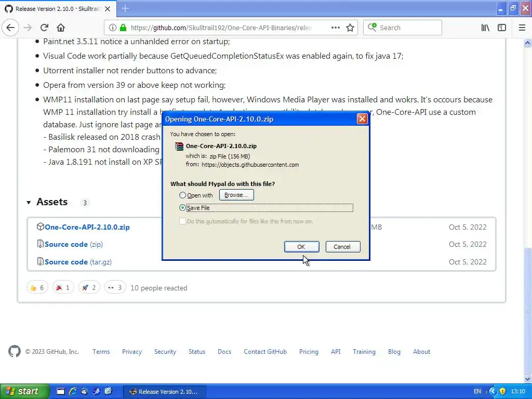
Task: Show site information icon in address bar
Action: point(112,28)
